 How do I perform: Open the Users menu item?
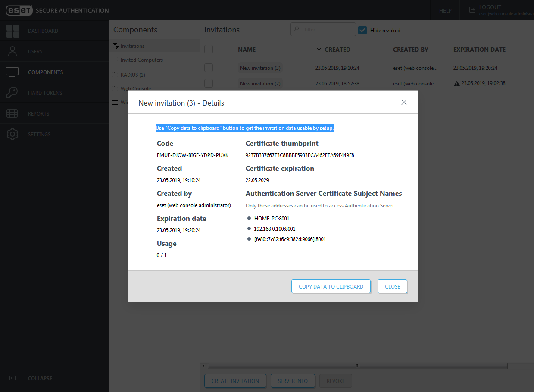point(35,52)
